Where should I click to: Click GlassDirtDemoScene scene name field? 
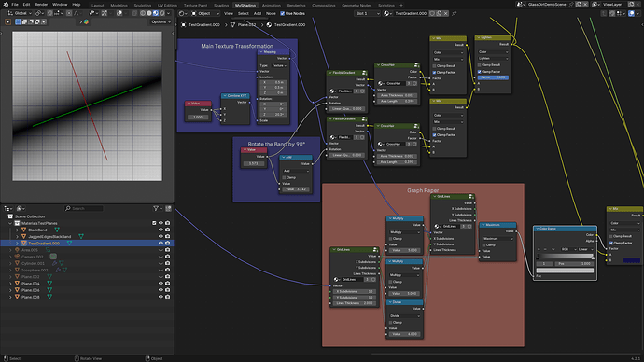click(546, 4)
